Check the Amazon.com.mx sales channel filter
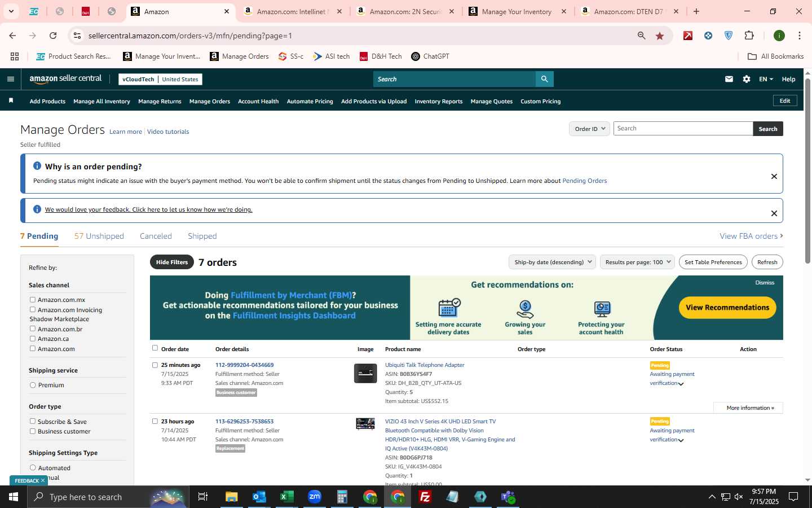This screenshot has height=508, width=812. click(33, 300)
